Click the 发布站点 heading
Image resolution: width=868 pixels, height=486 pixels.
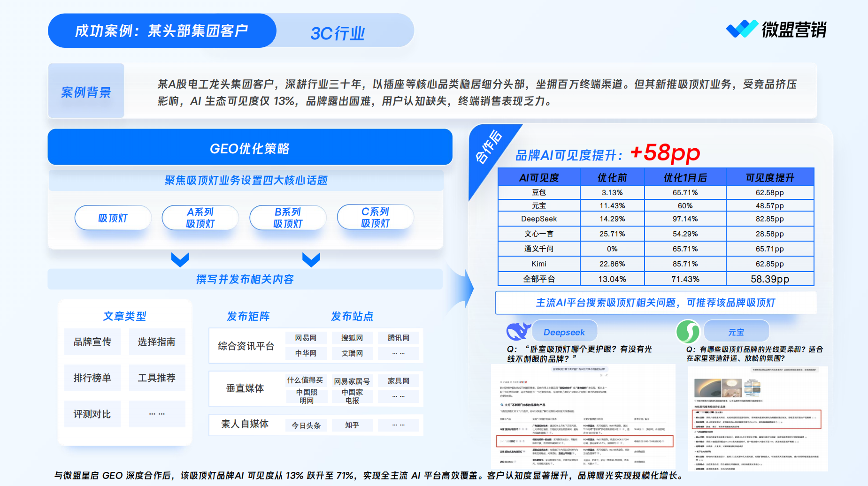click(352, 316)
